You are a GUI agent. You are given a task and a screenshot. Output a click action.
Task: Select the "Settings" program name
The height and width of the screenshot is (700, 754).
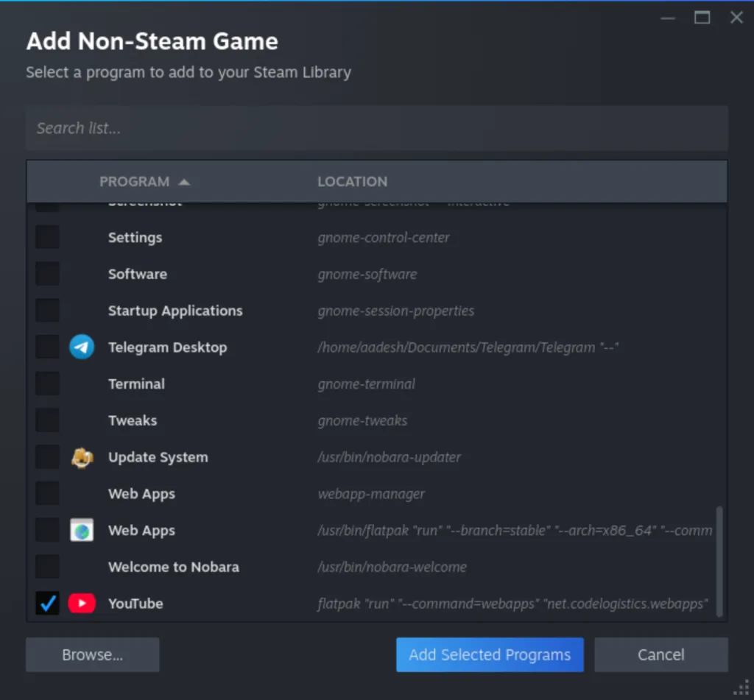135,238
